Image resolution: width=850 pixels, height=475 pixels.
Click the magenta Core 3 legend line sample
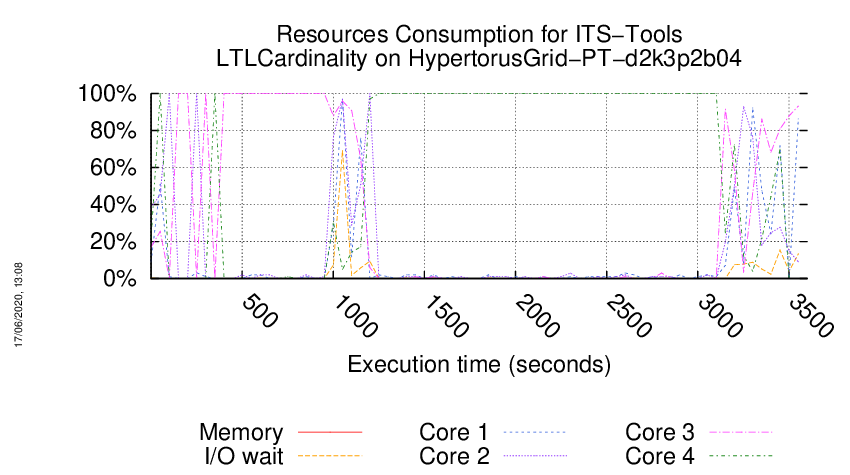(740, 432)
